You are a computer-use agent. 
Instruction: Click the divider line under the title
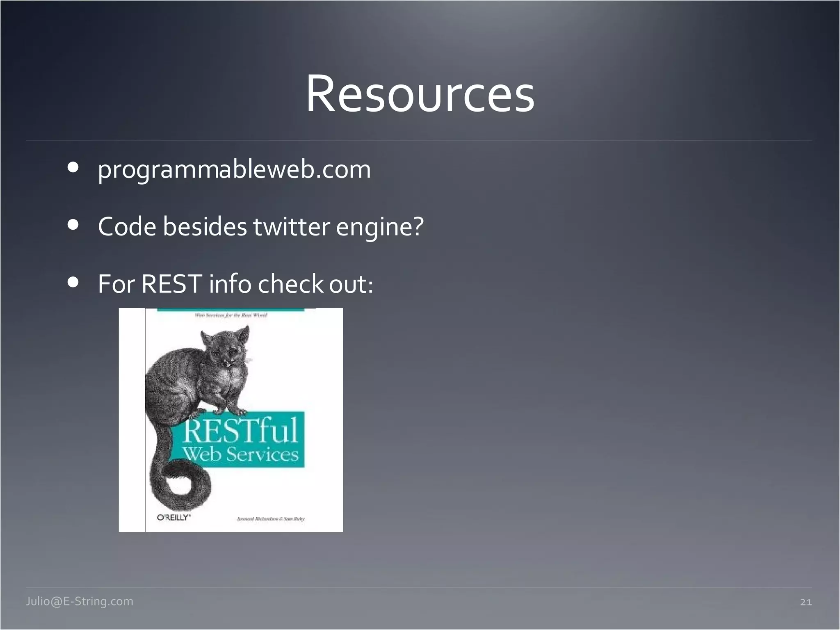tap(418, 140)
